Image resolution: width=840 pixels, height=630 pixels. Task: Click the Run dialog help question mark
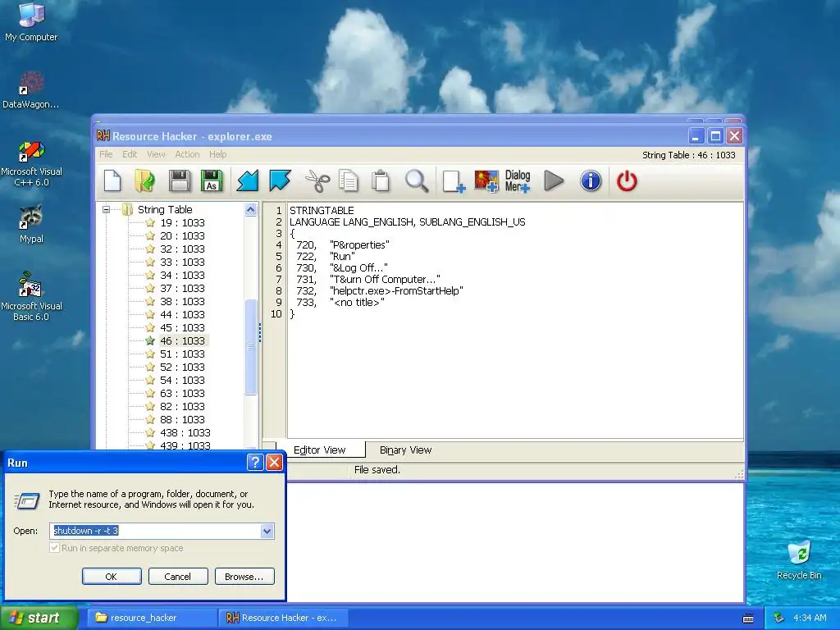coord(256,463)
